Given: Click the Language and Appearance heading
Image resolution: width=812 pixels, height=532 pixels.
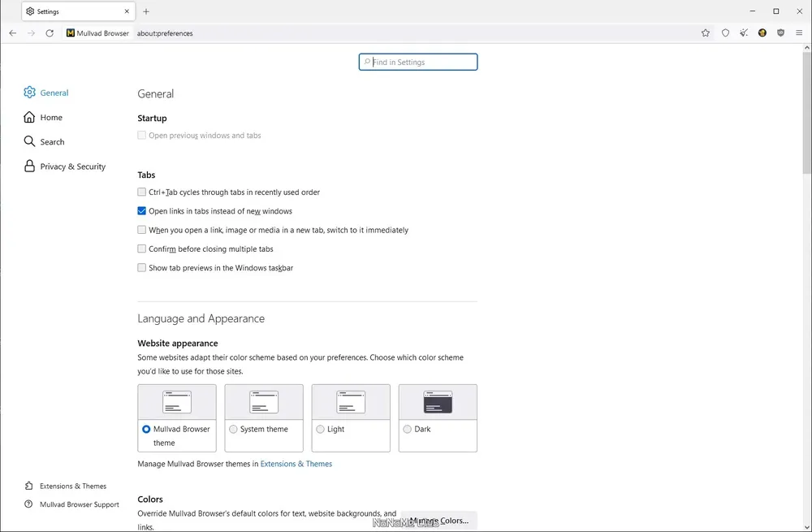Looking at the screenshot, I should coord(201,318).
